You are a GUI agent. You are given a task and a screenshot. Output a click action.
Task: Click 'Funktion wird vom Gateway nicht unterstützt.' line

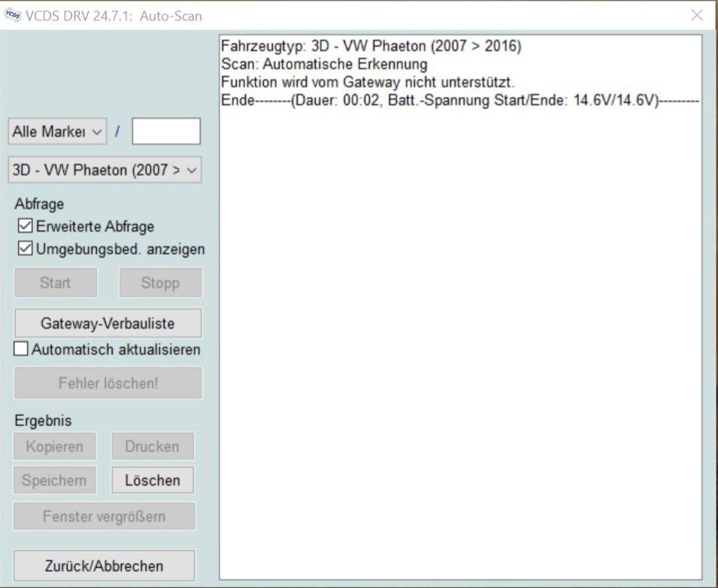click(x=368, y=83)
